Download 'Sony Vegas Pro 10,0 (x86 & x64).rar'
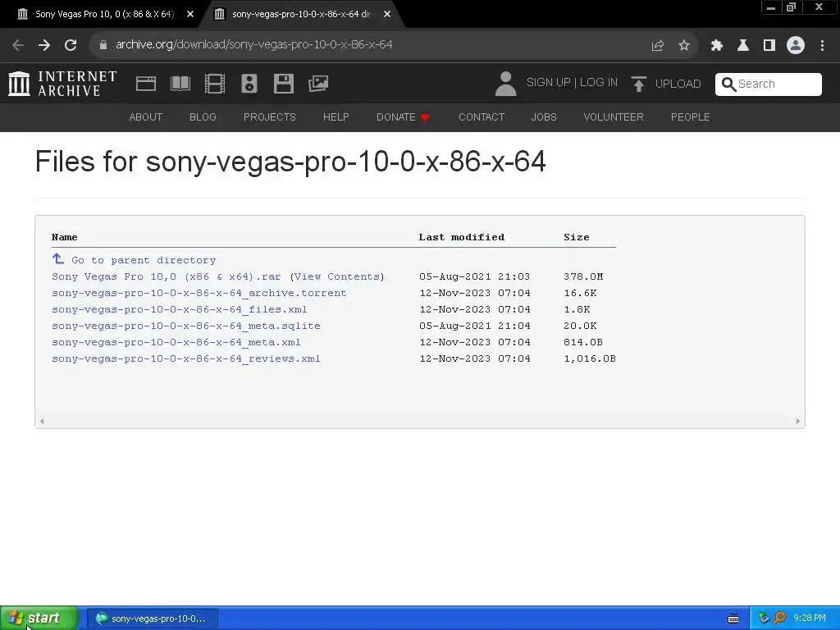 (x=166, y=276)
